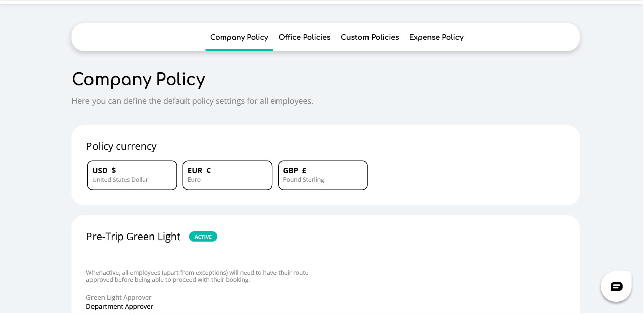View the Expense Policy tab

pyautogui.click(x=436, y=37)
